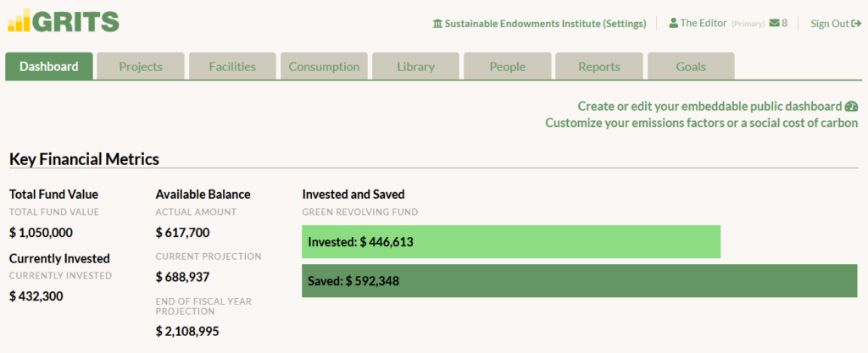The image size is (868, 353).
Task: Open the Consumption tab
Action: pos(324,67)
